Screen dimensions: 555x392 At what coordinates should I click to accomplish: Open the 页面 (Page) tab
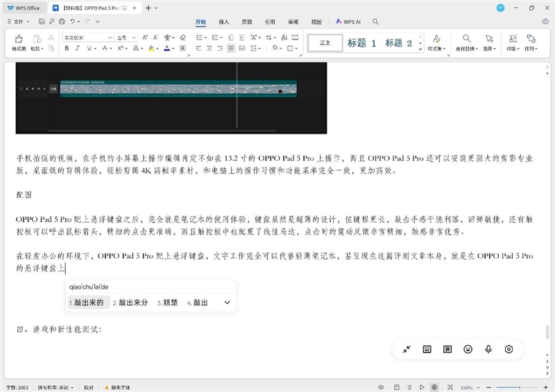point(247,22)
